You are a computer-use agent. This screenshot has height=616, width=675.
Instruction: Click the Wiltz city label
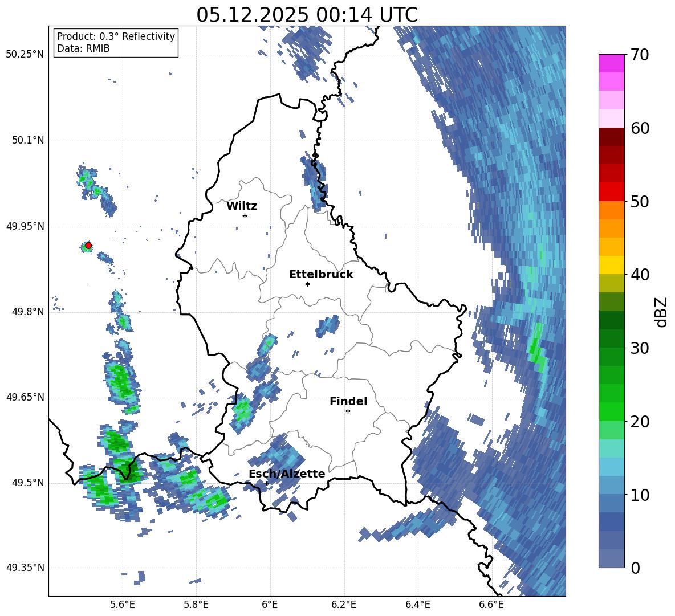click(242, 206)
